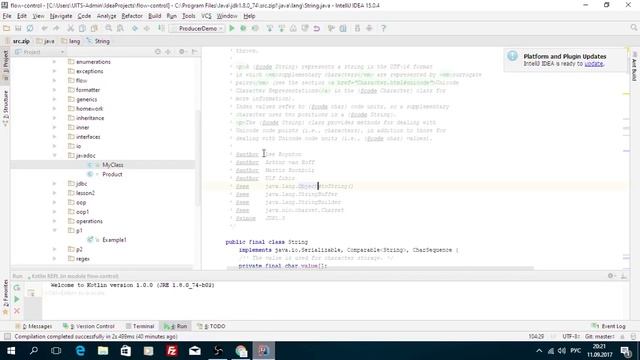Screen dimensions: 640x360
Task: Click Scroll from Source target icon
Action: point(158,52)
